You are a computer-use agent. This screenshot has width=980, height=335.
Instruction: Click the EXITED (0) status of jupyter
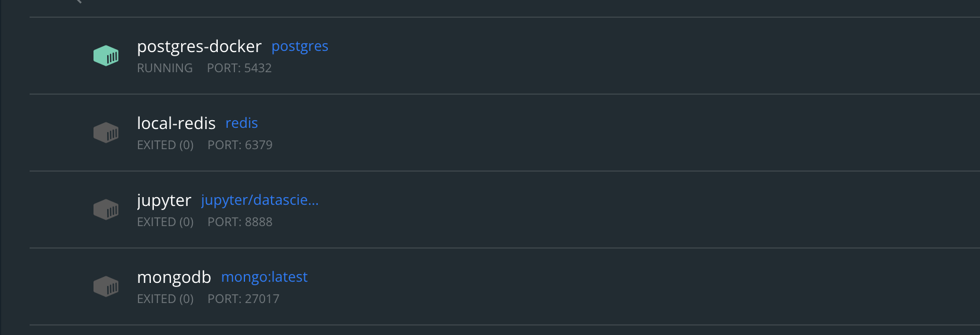165,222
